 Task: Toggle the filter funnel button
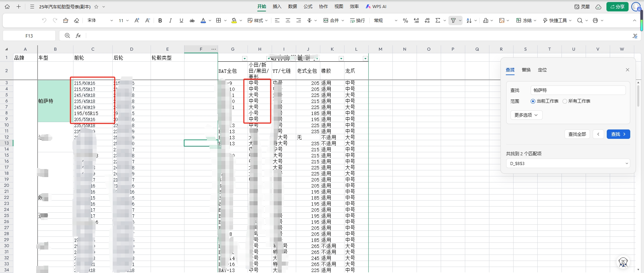pyautogui.click(x=453, y=20)
